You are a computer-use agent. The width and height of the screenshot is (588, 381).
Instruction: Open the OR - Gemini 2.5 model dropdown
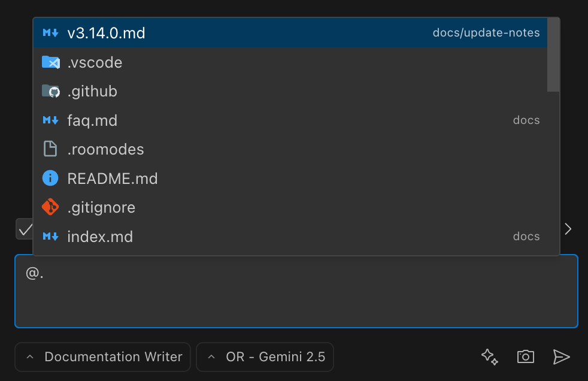pos(265,356)
